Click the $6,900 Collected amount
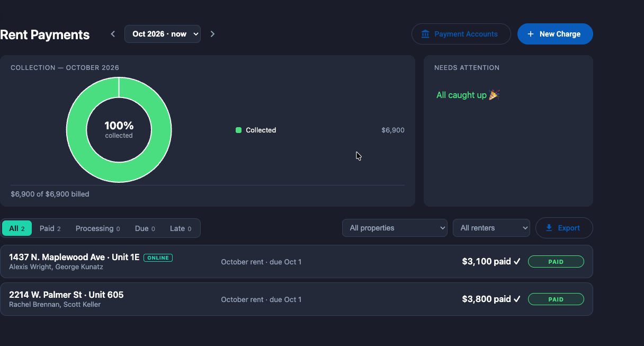The width and height of the screenshot is (644, 346). 393,130
